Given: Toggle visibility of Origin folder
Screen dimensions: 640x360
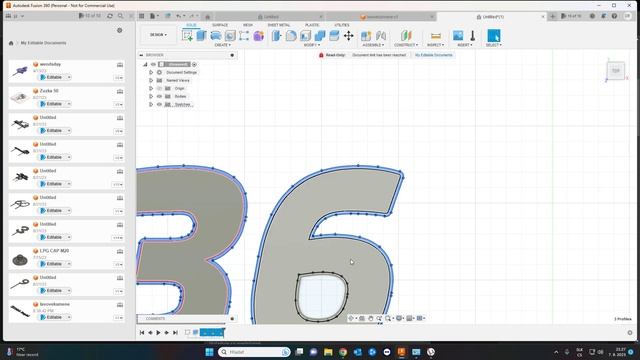Looking at the screenshot, I should coord(160,89).
